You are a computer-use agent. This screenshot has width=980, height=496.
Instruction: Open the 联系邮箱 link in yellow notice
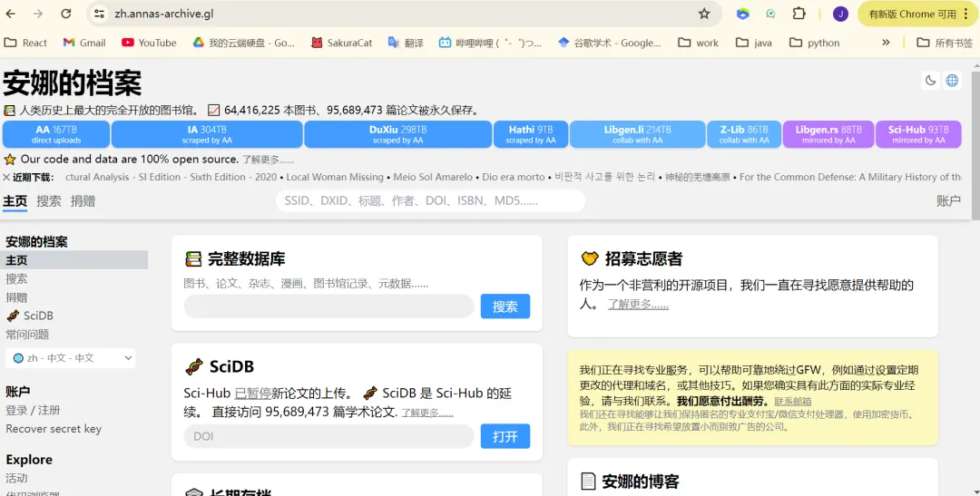pos(792,402)
